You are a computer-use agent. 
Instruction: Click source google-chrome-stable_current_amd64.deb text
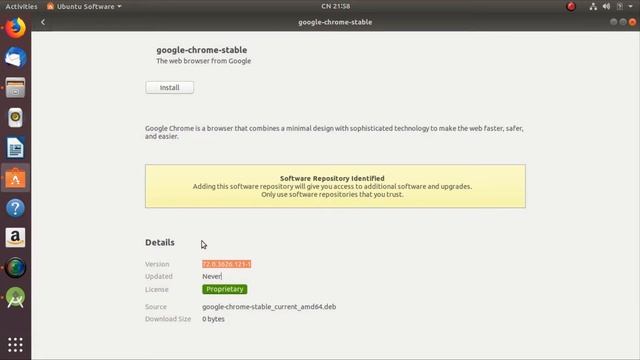(x=269, y=307)
